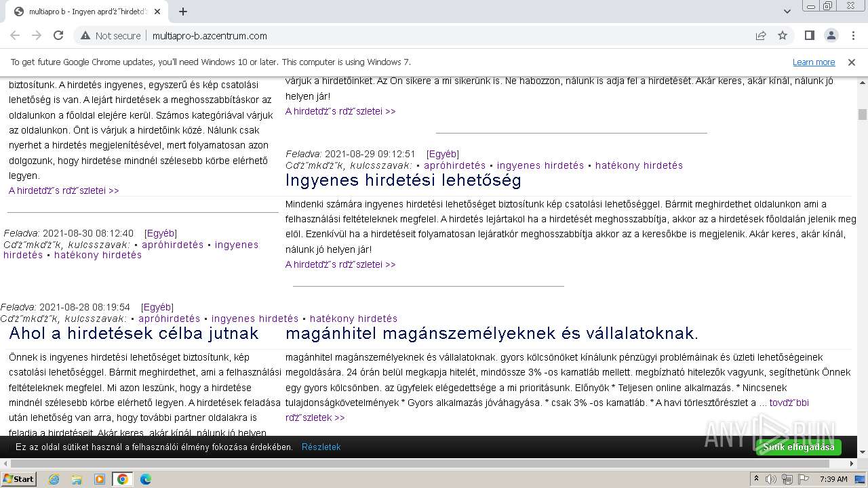Open hatékony hirdetés keyword on 2021-08-29 ad

click(639, 165)
